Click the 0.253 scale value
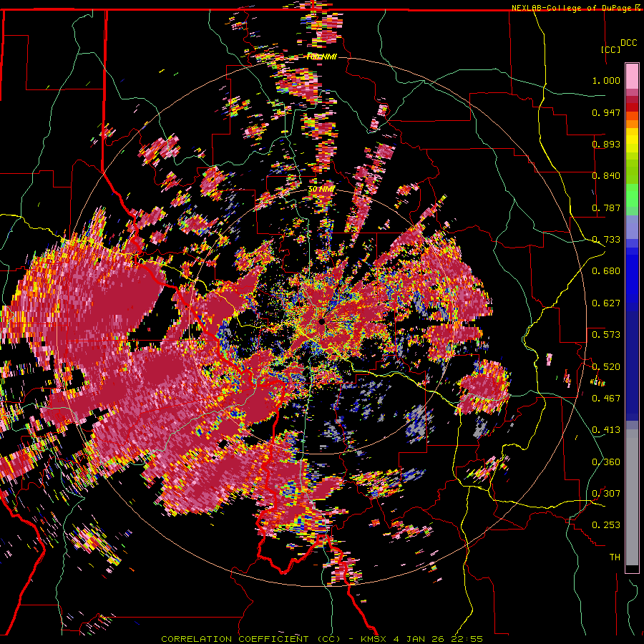This screenshot has height=644, width=644. coord(606,525)
